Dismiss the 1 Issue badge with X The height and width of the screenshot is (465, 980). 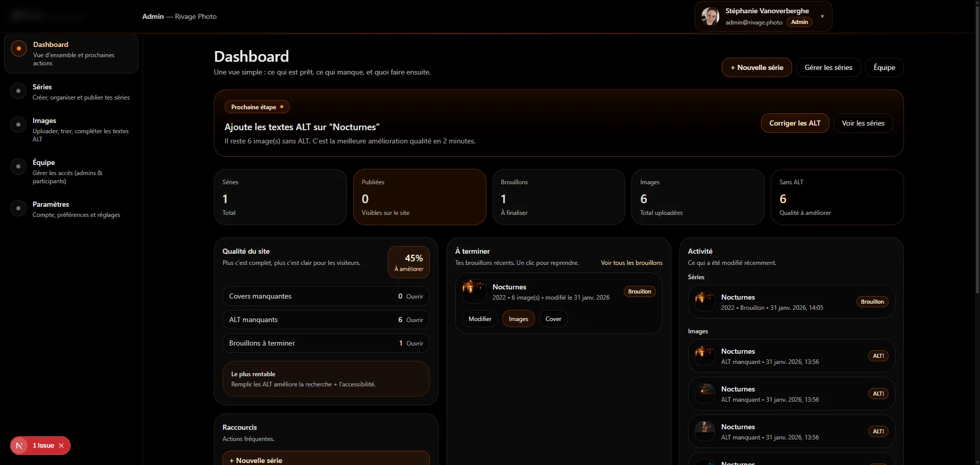tap(61, 446)
